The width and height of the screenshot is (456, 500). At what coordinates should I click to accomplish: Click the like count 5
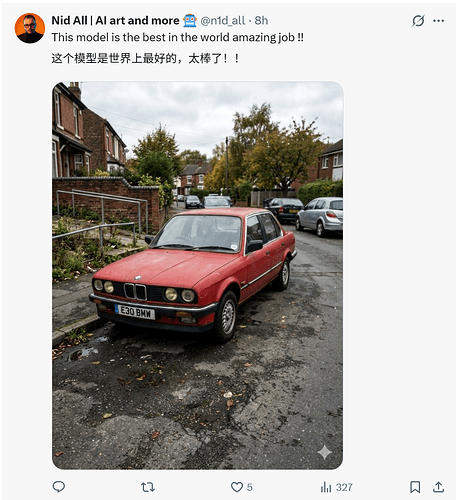click(x=250, y=487)
